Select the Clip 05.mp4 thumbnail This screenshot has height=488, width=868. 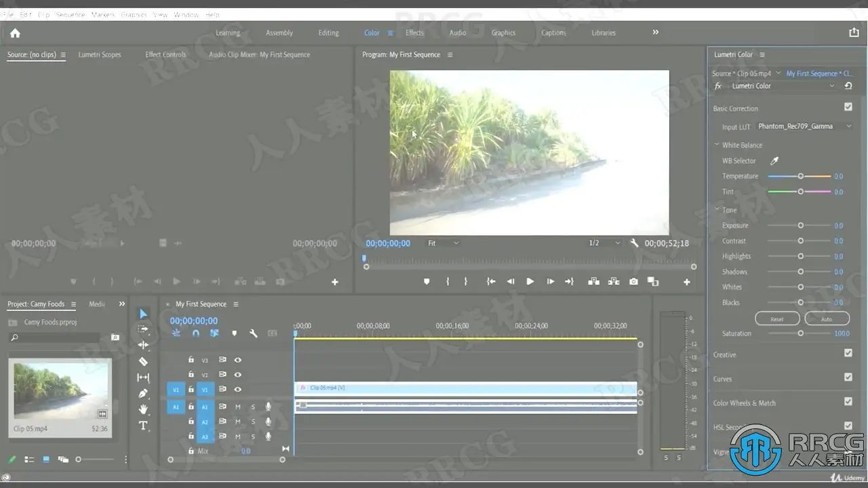(60, 390)
